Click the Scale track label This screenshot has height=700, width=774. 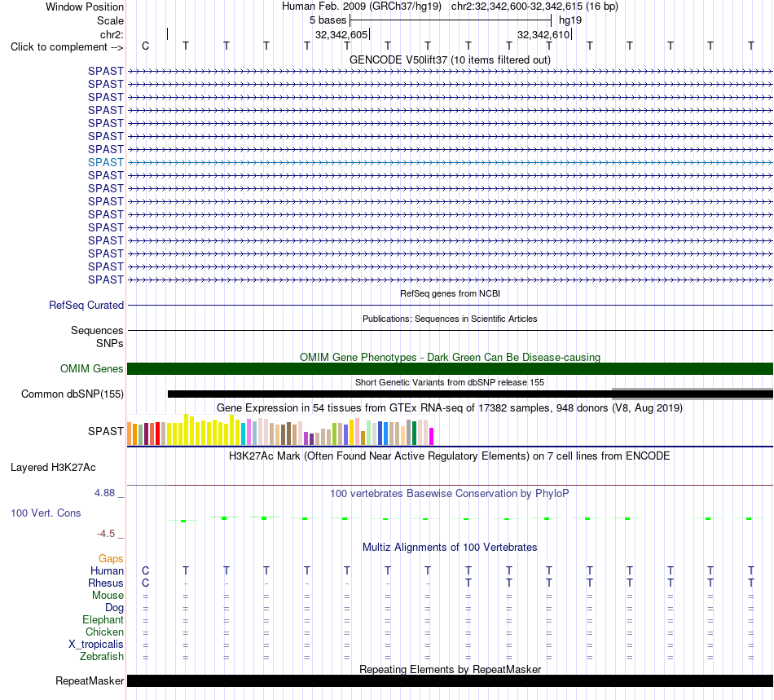(110, 20)
